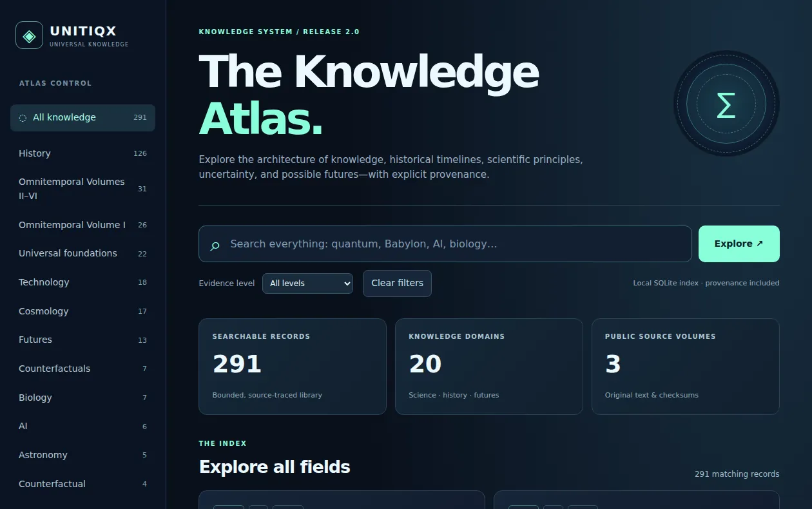Click the '291 matching records' text

tap(737, 474)
